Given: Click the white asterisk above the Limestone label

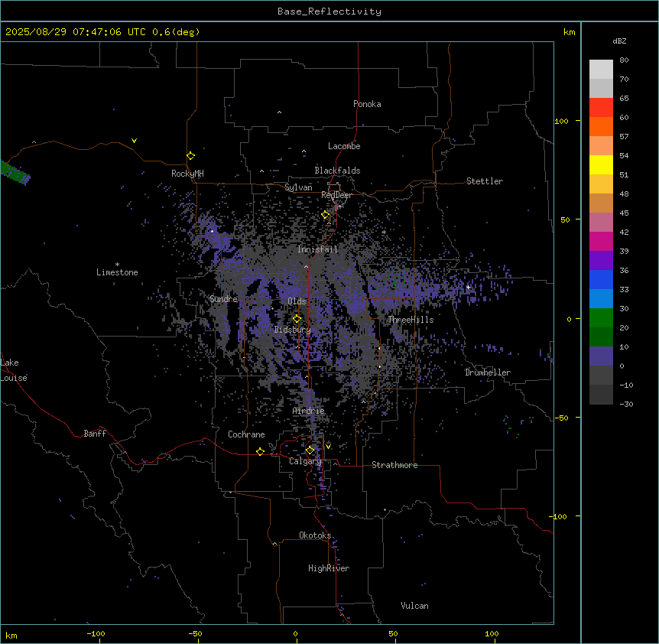Looking at the screenshot, I should tap(117, 265).
